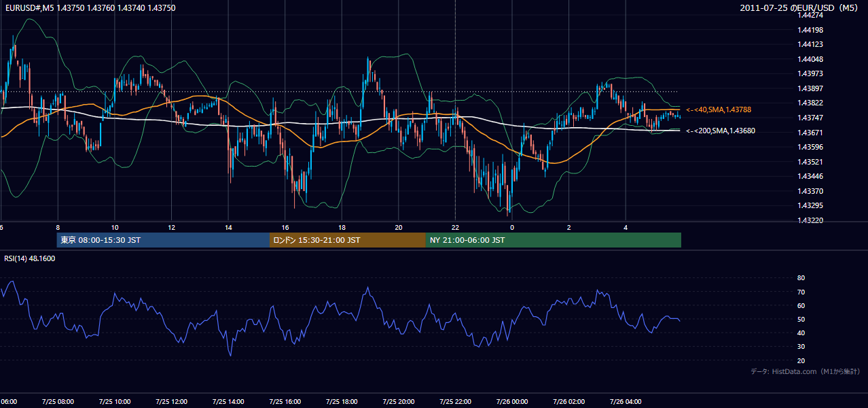Click hour tick 10 under price chart
This screenshot has height=408, width=868.
(x=115, y=228)
